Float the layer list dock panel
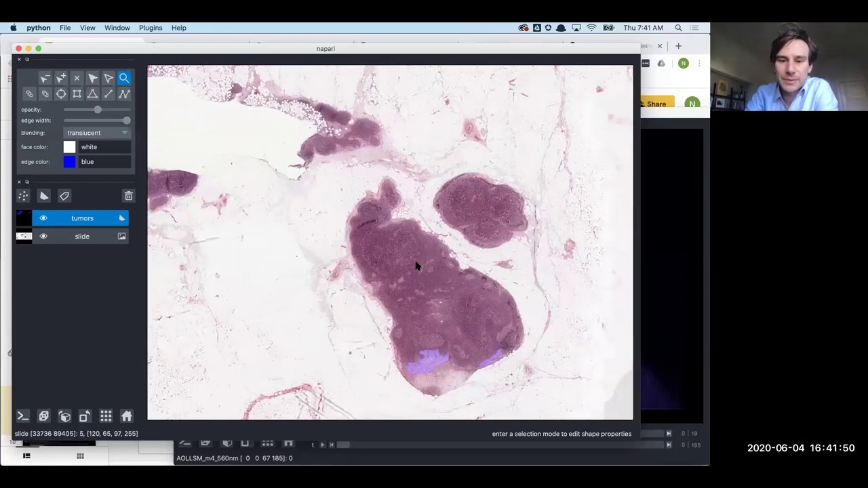This screenshot has width=868, height=488. pyautogui.click(x=27, y=182)
